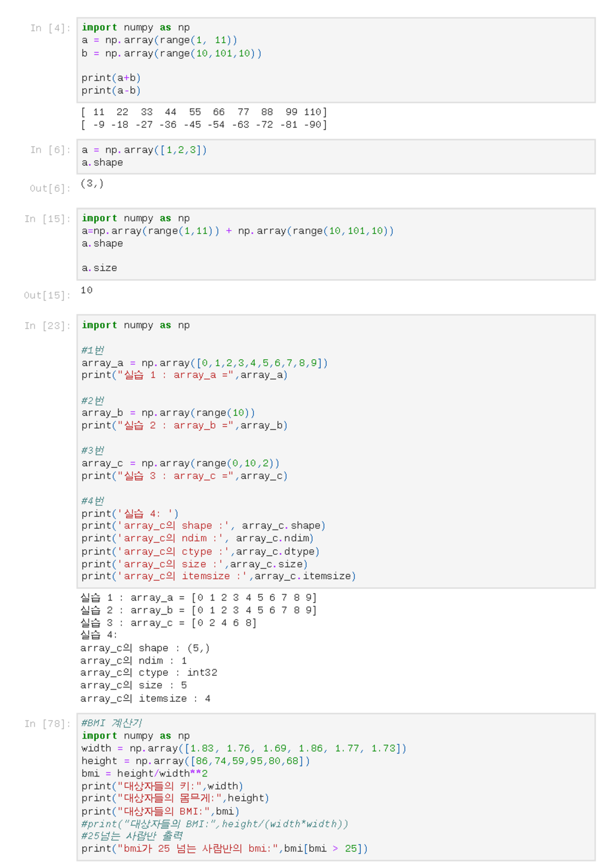Click the In [6] cell prompt
This screenshot has height=868, width=613.
(50, 150)
